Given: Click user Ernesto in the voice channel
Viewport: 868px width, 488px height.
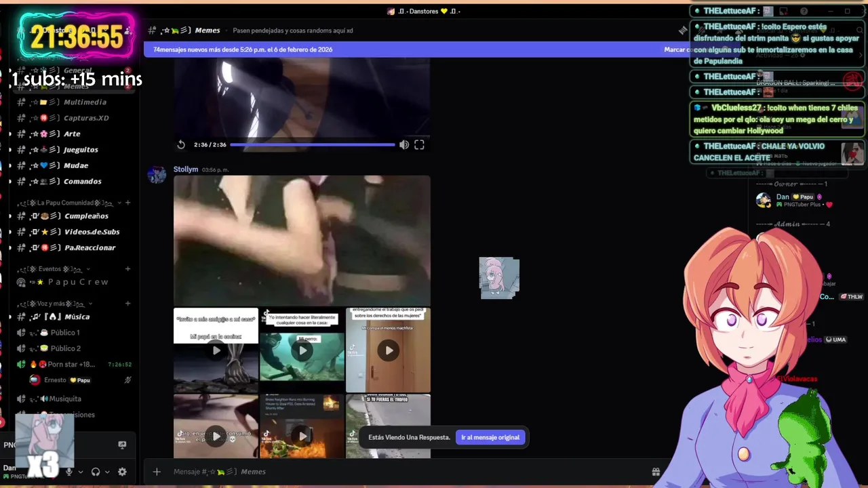Looking at the screenshot, I should (x=80, y=380).
